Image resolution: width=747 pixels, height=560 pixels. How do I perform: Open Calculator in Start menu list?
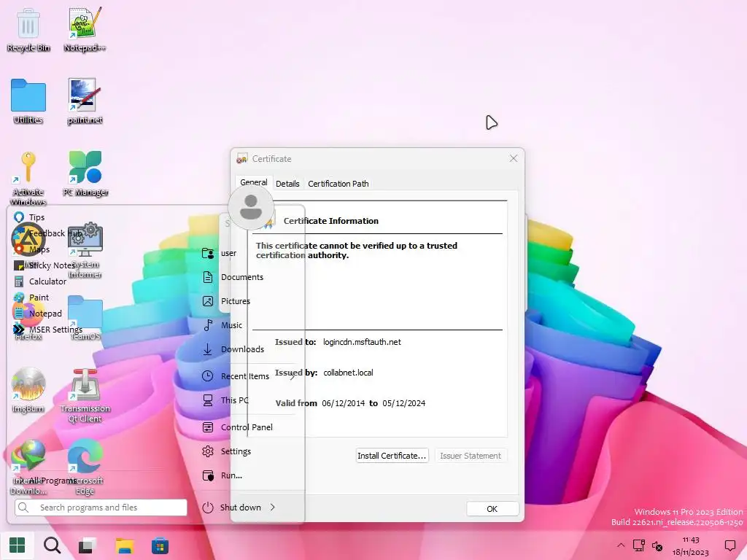[x=41, y=281]
